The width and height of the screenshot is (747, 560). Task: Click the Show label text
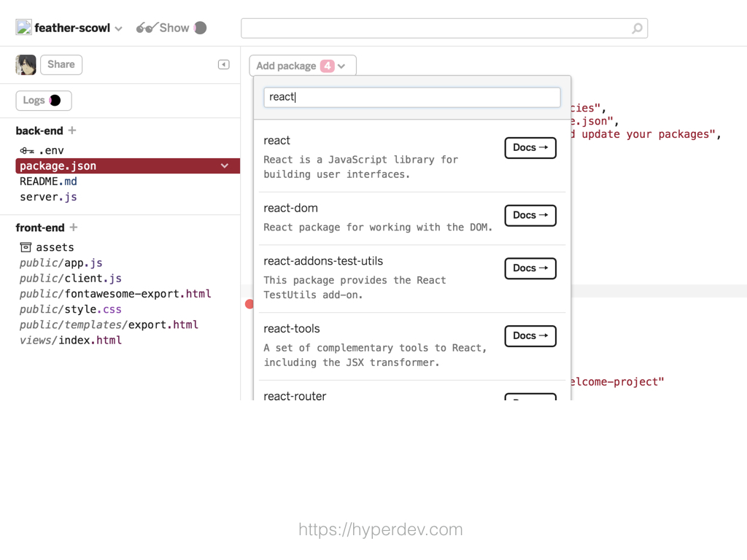174,28
